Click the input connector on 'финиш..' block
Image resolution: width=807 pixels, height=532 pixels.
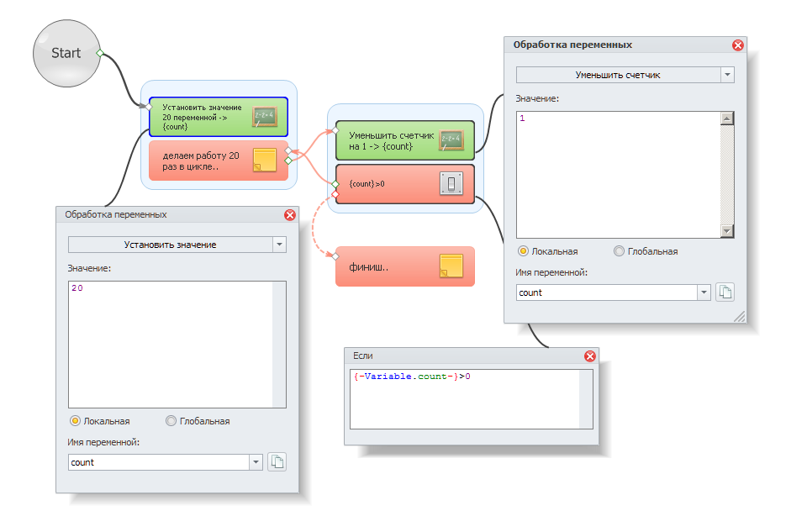[x=335, y=256]
